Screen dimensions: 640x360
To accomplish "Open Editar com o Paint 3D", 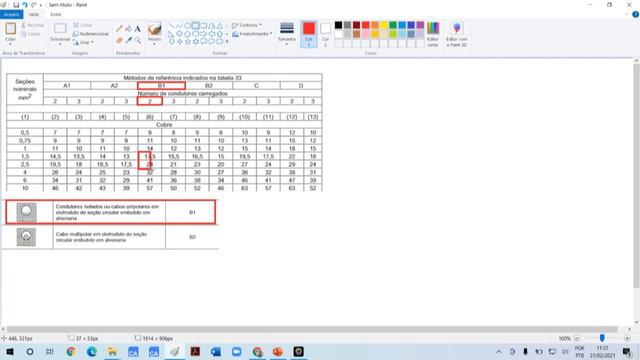I will 456,34.
